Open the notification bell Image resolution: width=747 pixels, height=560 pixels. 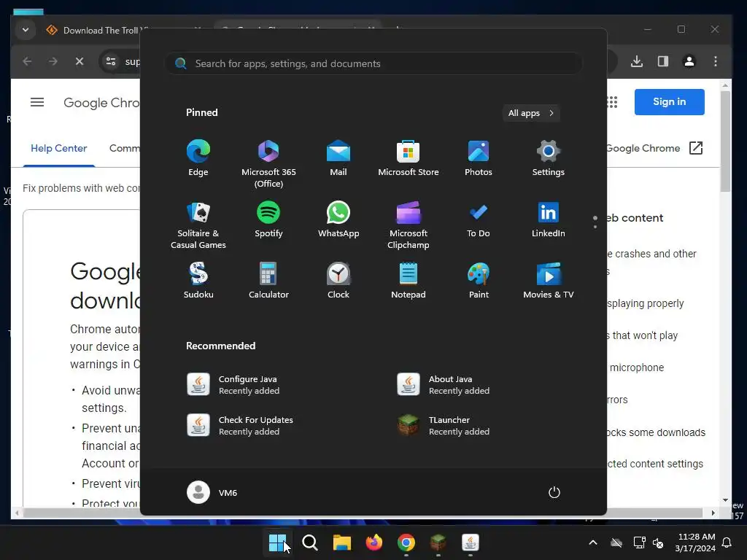pyautogui.click(x=727, y=542)
